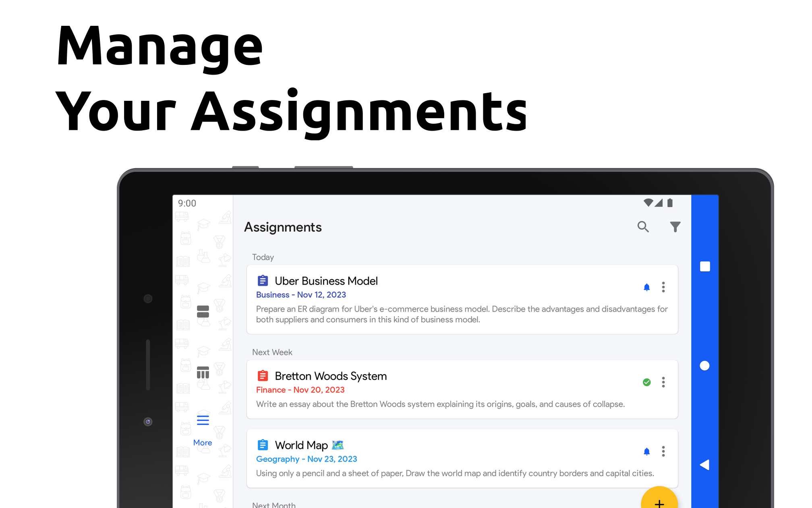
Task: Click the red clipboard icon beside Bretton Woods
Action: 263,376
